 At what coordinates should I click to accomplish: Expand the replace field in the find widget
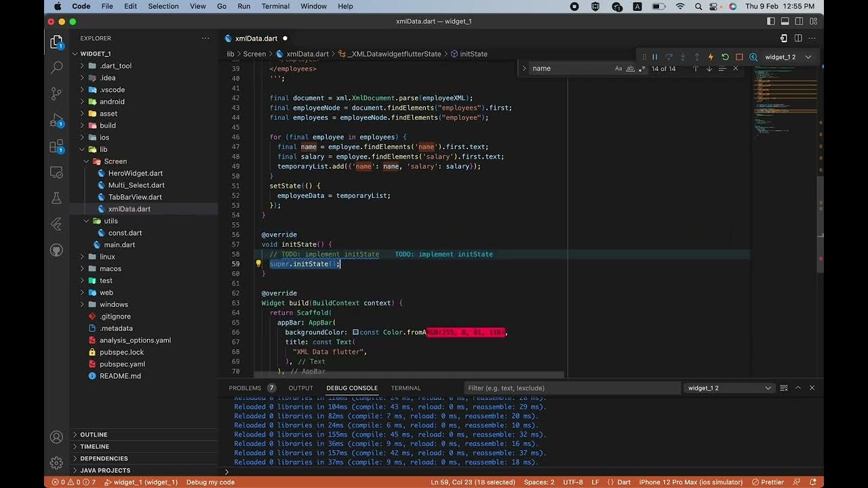click(524, 68)
